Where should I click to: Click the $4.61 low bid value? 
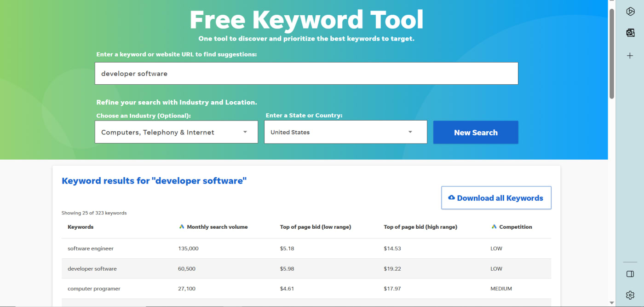287,289
